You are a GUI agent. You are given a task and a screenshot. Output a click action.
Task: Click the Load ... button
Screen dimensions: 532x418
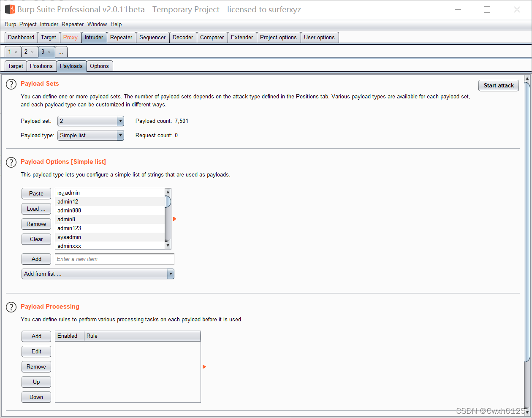36,209
